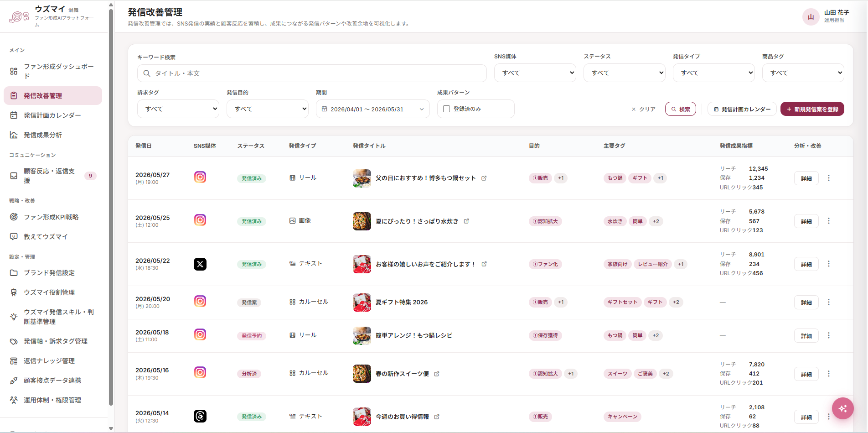This screenshot has width=868, height=433.
Task: Click X platform icon in 2026/05/22 row
Action: (x=200, y=264)
